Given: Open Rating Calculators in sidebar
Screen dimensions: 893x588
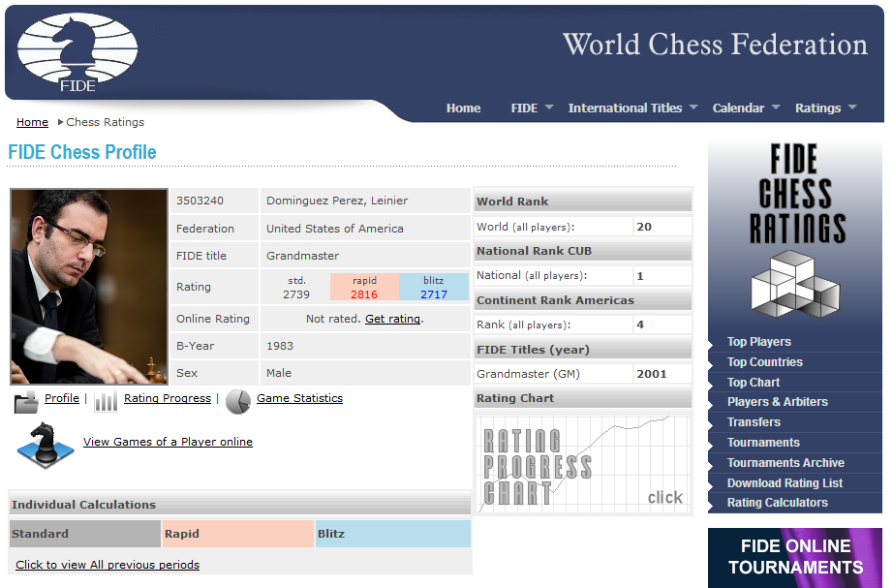Looking at the screenshot, I should [x=778, y=503].
